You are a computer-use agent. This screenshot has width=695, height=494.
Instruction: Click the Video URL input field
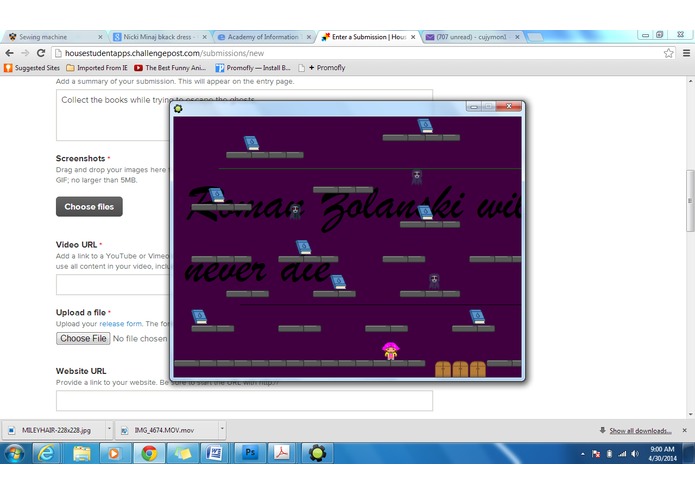113,284
